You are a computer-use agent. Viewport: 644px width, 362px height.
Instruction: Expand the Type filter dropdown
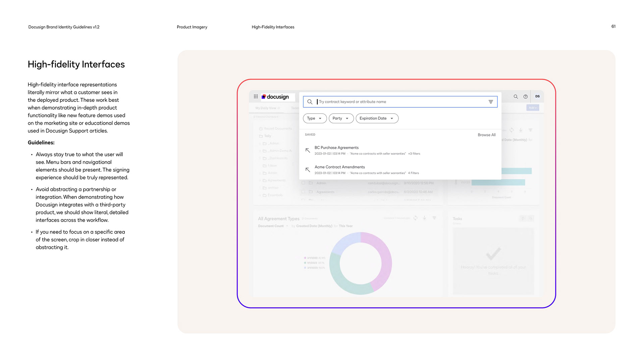pyautogui.click(x=314, y=118)
